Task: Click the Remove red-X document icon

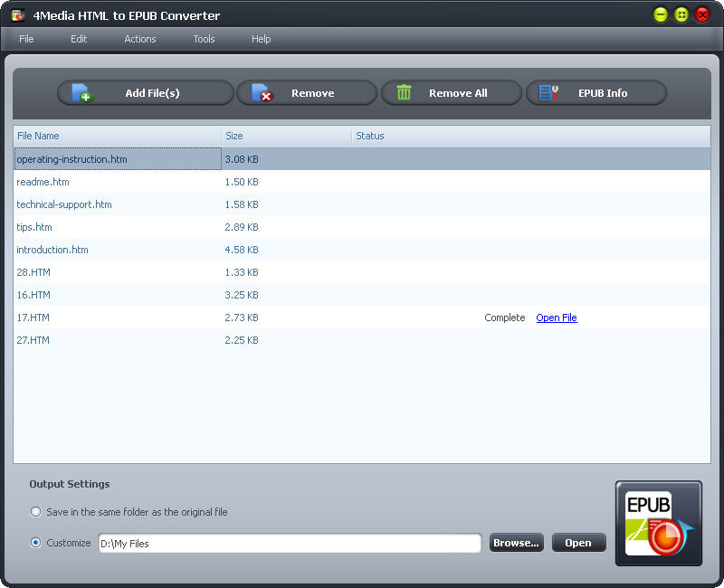Action: point(262,93)
